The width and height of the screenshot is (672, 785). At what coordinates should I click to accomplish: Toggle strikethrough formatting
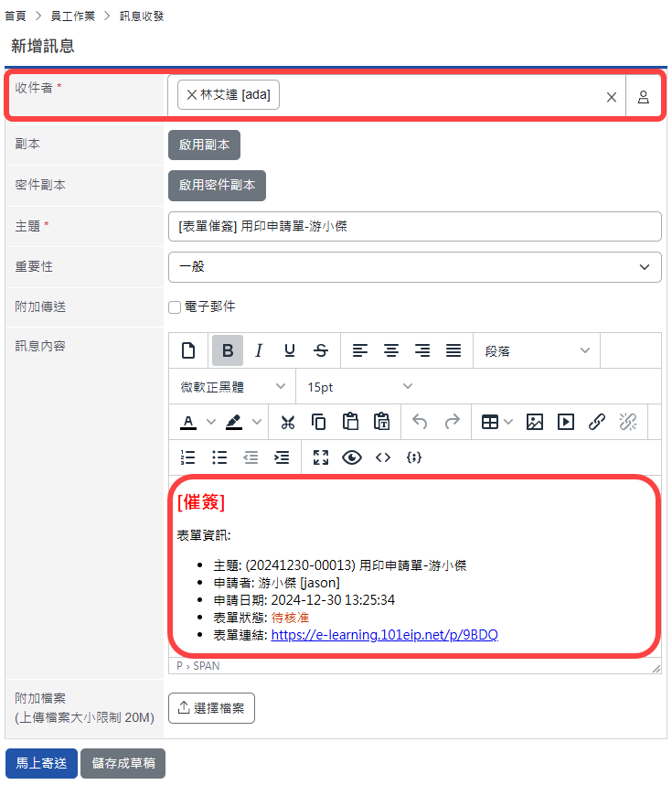coord(321,350)
